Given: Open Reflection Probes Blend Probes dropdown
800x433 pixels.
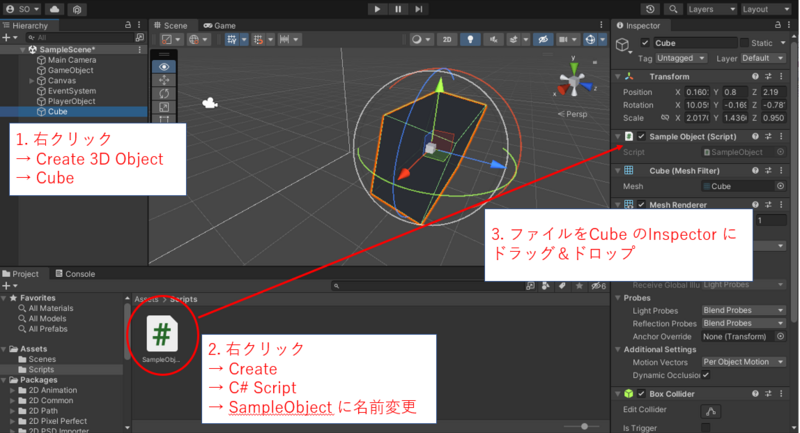Looking at the screenshot, I should [743, 323].
